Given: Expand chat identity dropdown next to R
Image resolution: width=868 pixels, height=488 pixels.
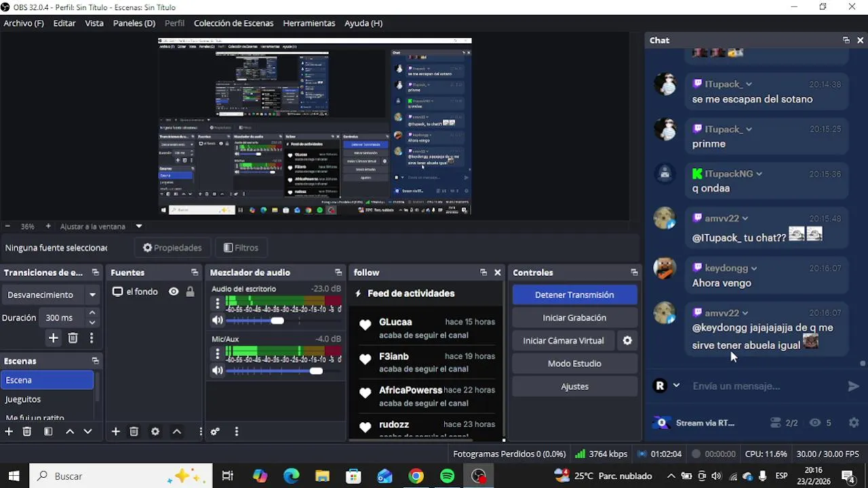Looking at the screenshot, I should (x=676, y=386).
